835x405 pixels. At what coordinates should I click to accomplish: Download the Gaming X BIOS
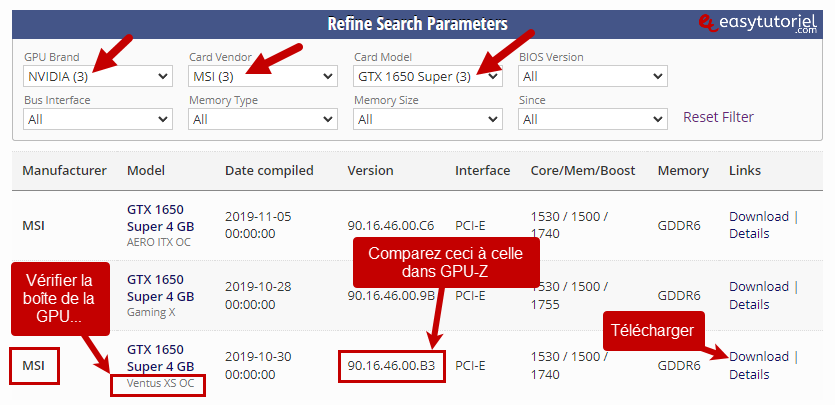click(759, 286)
